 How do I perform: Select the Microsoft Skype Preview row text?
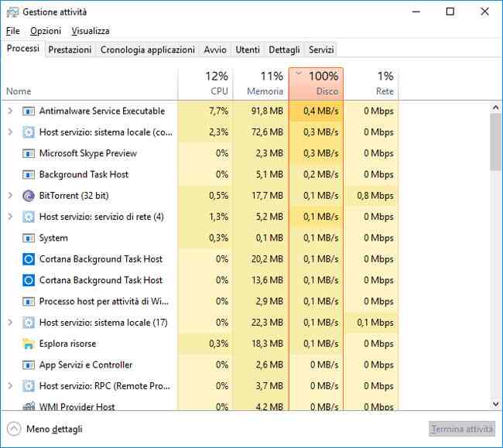coord(88,153)
